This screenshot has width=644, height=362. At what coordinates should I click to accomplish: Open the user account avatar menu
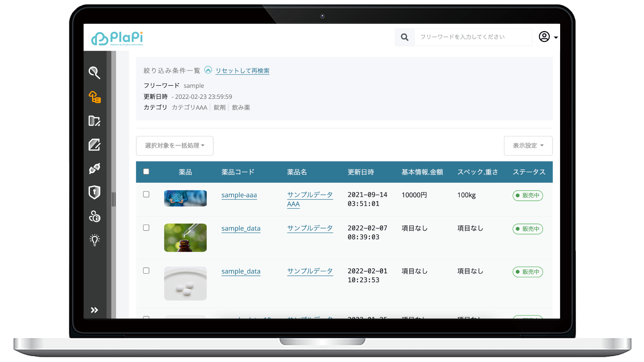click(x=548, y=37)
